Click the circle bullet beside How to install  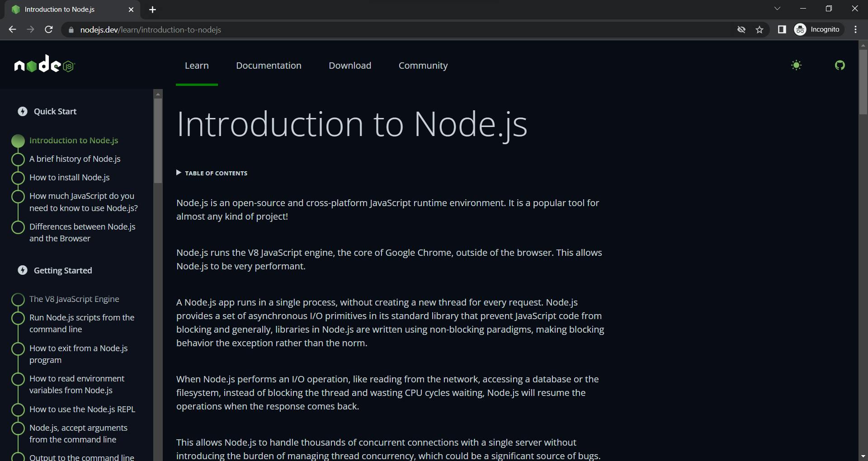[18, 178]
